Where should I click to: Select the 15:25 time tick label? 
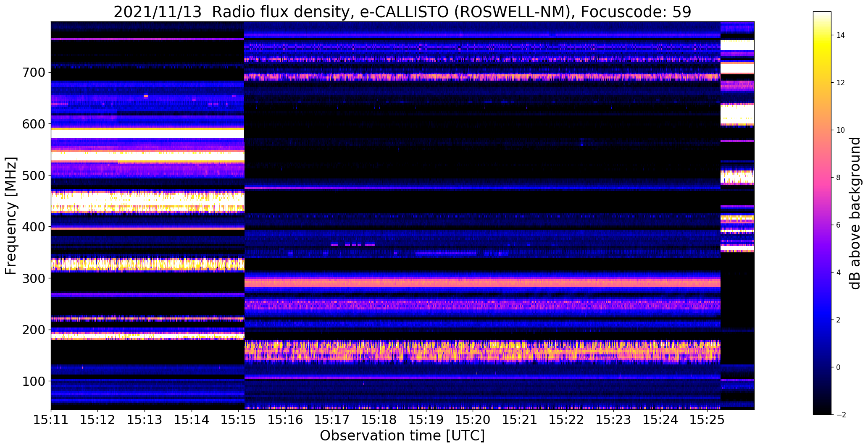pos(707,419)
